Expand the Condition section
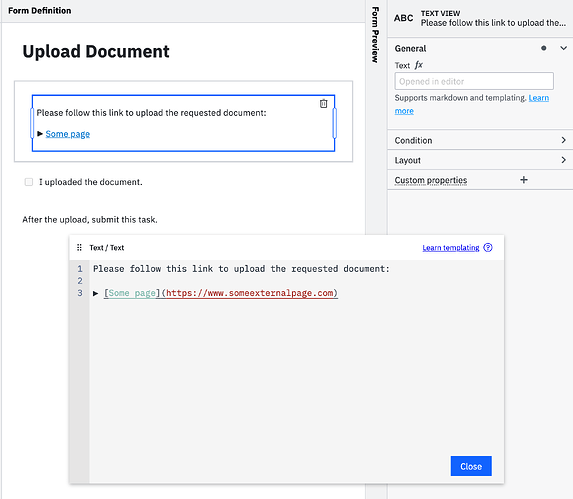This screenshot has height=499, width=573. [x=480, y=140]
